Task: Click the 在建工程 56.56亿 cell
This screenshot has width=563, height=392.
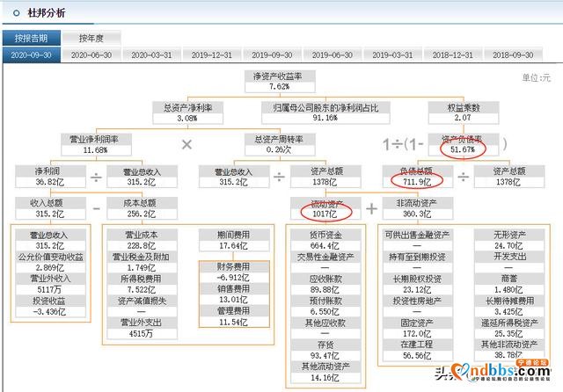Action: [417, 350]
